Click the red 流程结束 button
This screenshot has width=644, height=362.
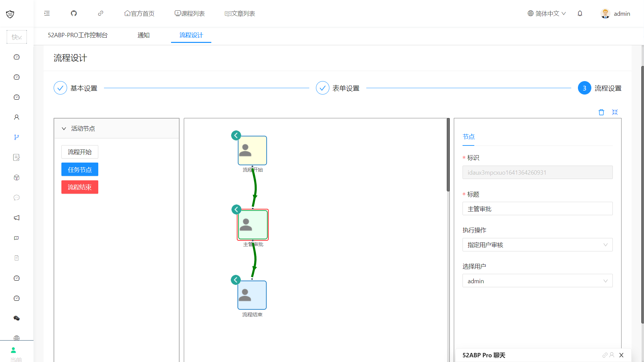[x=80, y=187]
